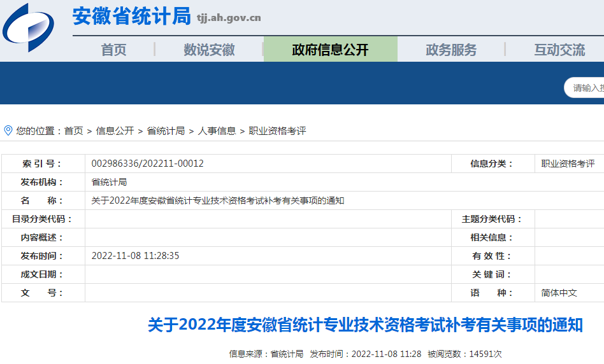The width and height of the screenshot is (604, 364).
Task: Click the 内容概述 label
Action: point(42,237)
